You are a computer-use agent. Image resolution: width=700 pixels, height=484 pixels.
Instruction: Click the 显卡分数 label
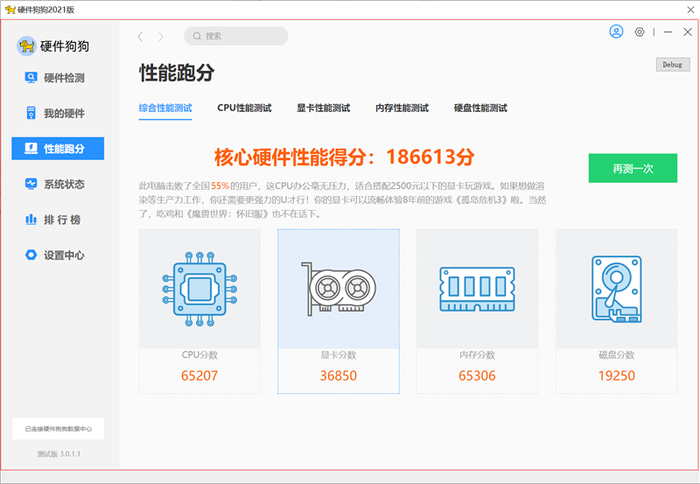(338, 355)
